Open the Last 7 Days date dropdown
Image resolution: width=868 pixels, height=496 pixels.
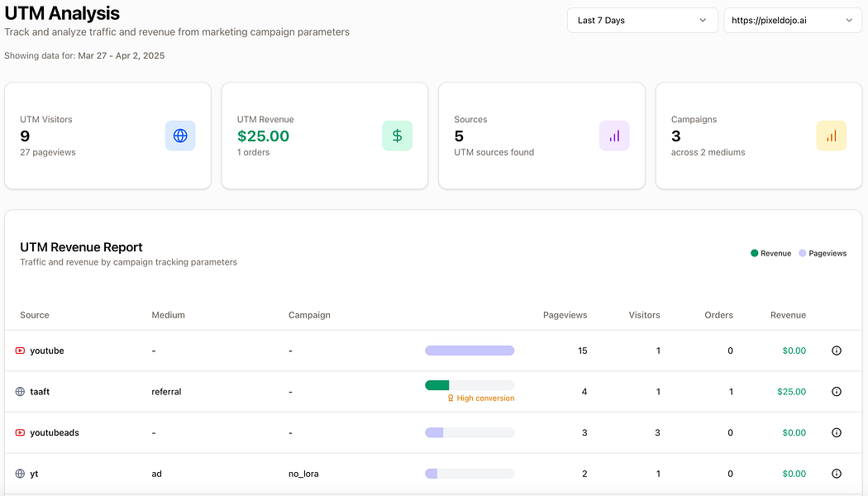click(x=641, y=21)
